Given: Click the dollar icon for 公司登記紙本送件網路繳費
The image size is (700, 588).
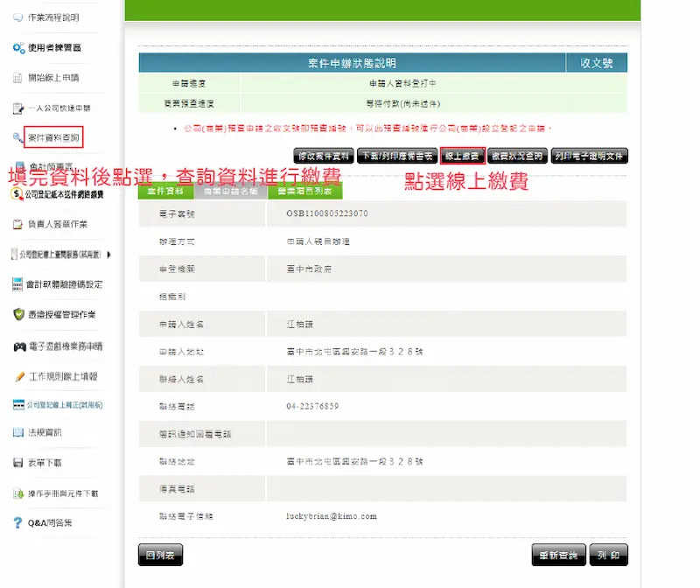Looking at the screenshot, I should (18, 194).
